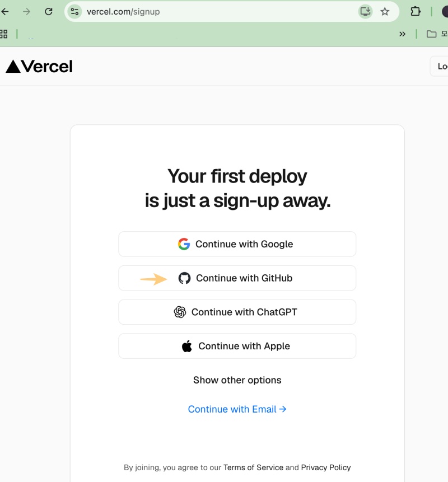
Task: Continue with GitHub sign-up
Action: pyautogui.click(x=237, y=278)
